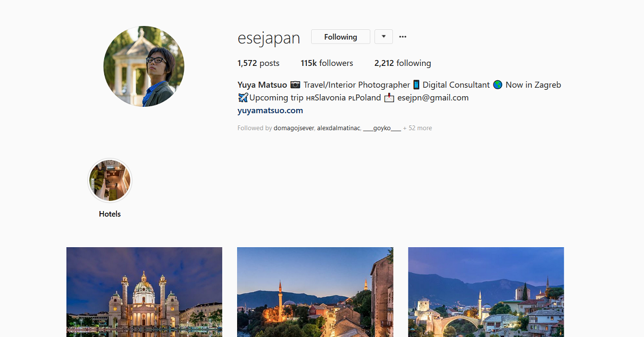Open the mosque minaret sunset photo

(315, 292)
